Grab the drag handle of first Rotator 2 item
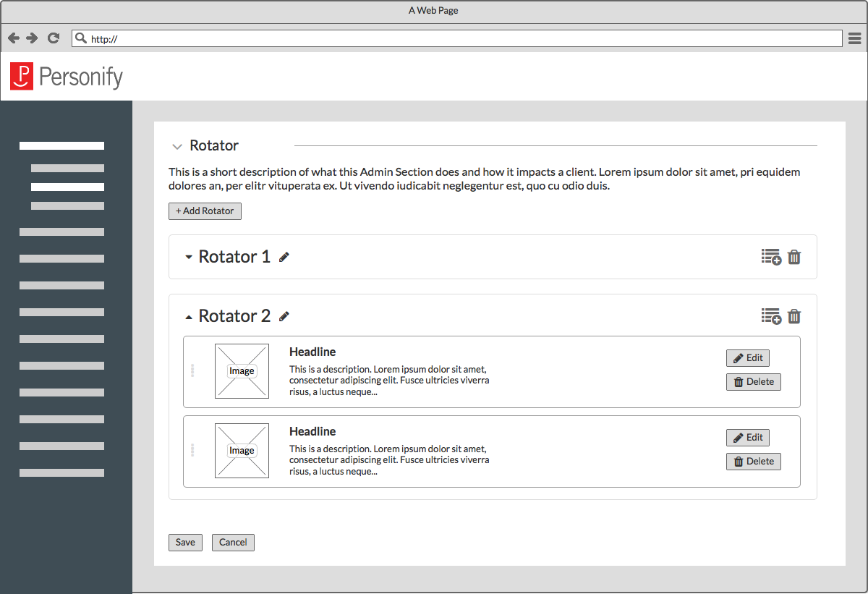The image size is (868, 594). click(x=192, y=370)
